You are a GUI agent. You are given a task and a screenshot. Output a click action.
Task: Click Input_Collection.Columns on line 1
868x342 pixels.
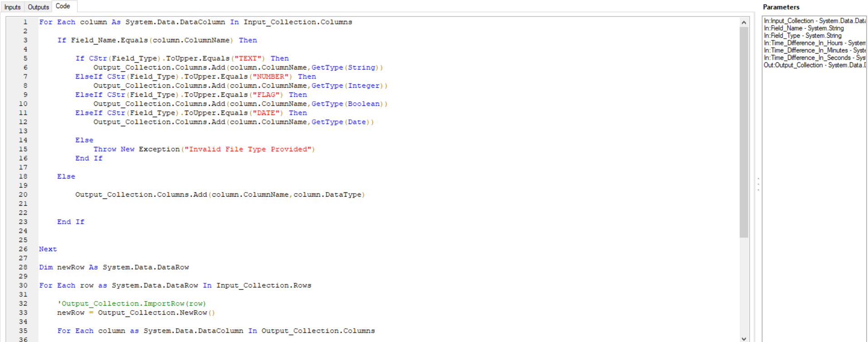click(298, 22)
